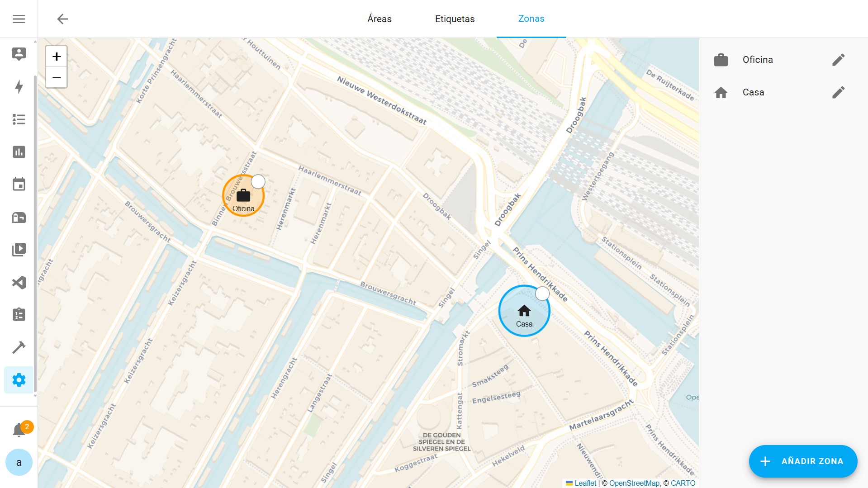Click the back arrow button
The width and height of the screenshot is (868, 488).
[62, 19]
